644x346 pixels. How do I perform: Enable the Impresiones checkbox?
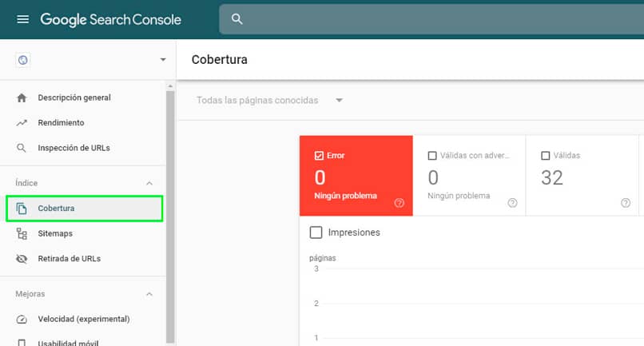click(x=316, y=233)
